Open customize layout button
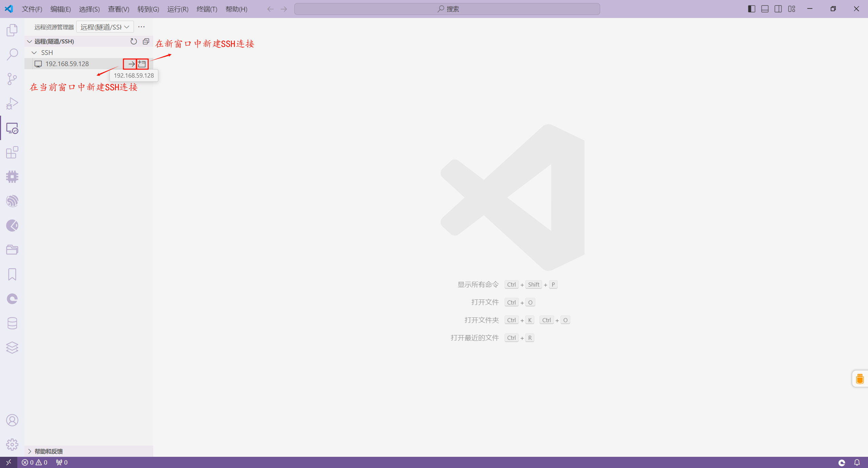This screenshot has height=468, width=868. 792,9
